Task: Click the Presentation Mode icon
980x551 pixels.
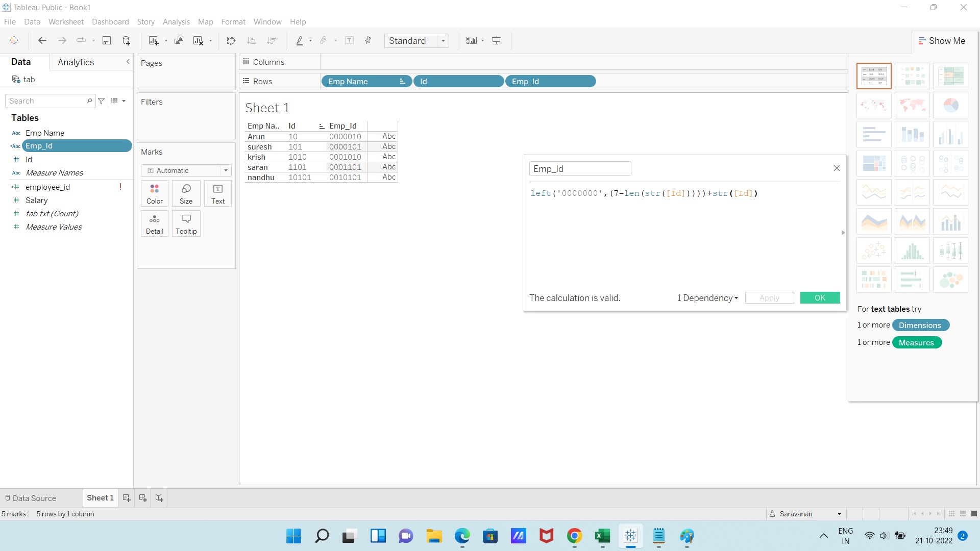Action: click(496, 41)
